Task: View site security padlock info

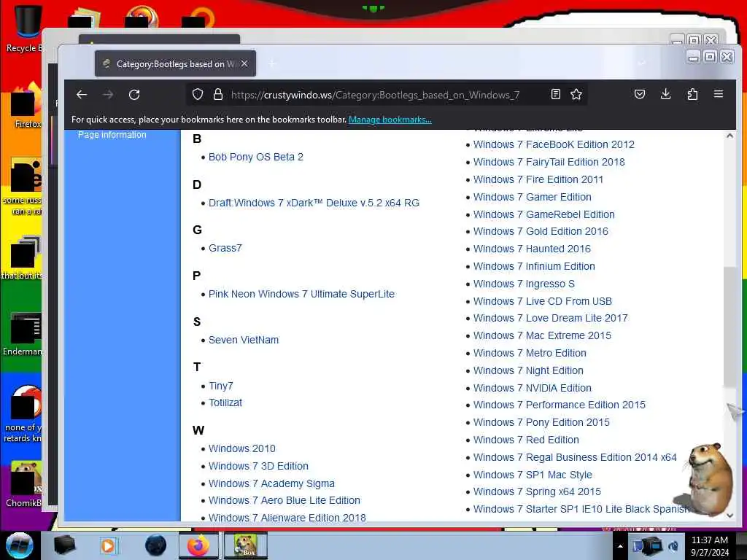Action: click(x=218, y=94)
